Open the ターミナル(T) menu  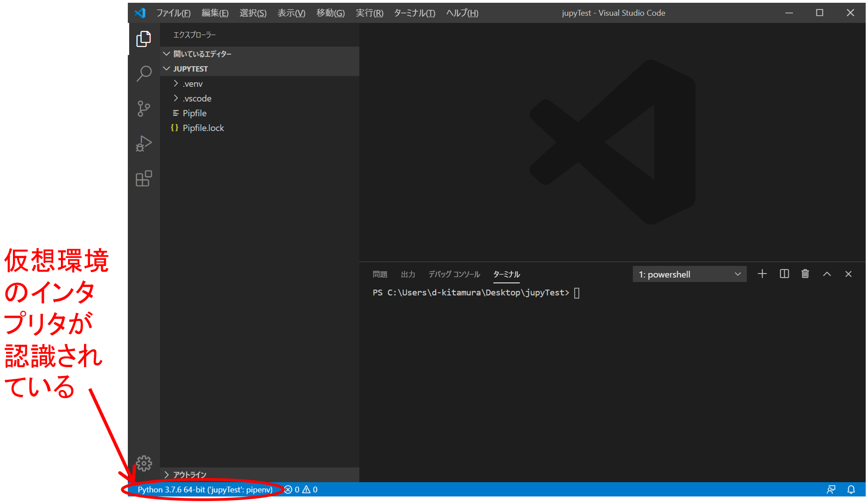coord(414,13)
